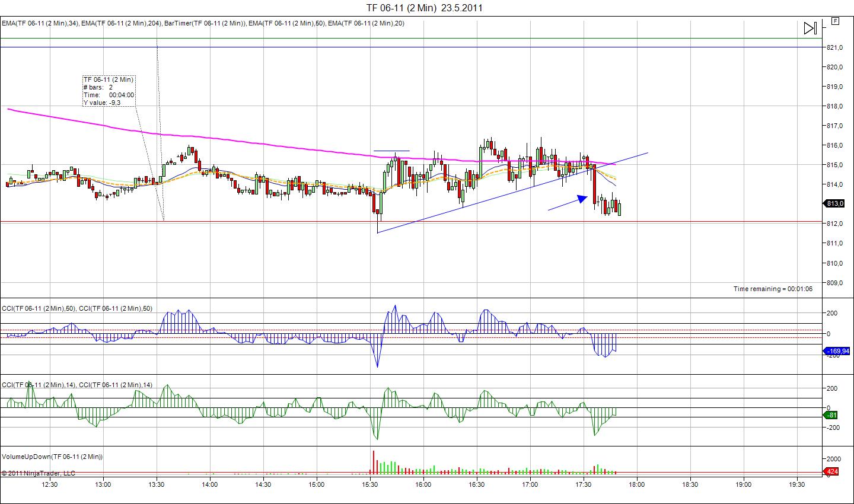The image size is (854, 504).
Task: Click the EMA indicator label line at top
Action: [203, 23]
